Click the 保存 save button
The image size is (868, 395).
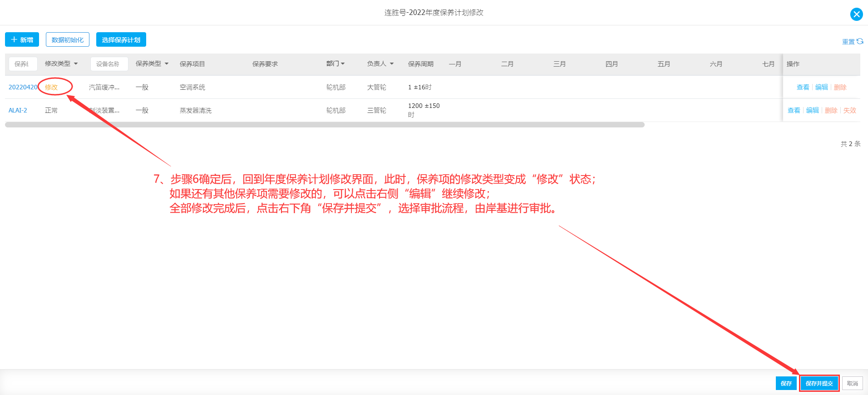(786, 383)
